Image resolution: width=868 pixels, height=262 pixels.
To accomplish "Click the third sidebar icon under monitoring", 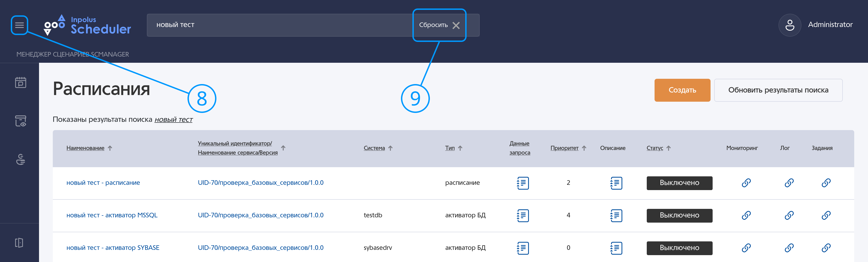I will pos(21,159).
